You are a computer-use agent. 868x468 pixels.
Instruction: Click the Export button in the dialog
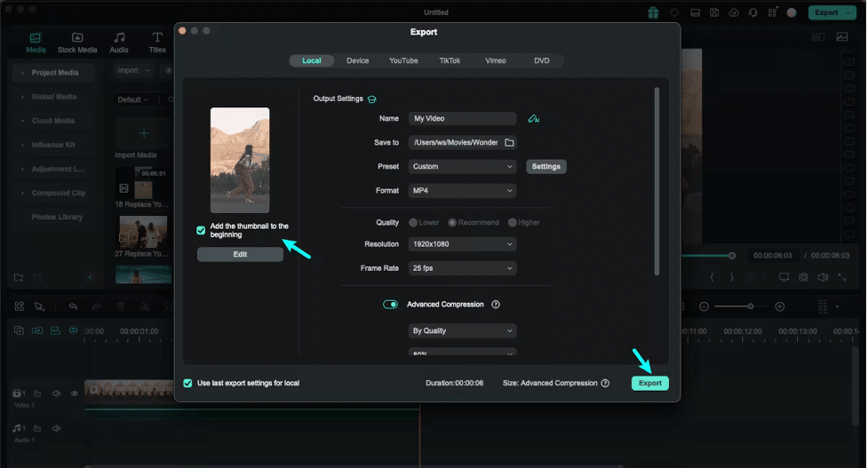650,383
